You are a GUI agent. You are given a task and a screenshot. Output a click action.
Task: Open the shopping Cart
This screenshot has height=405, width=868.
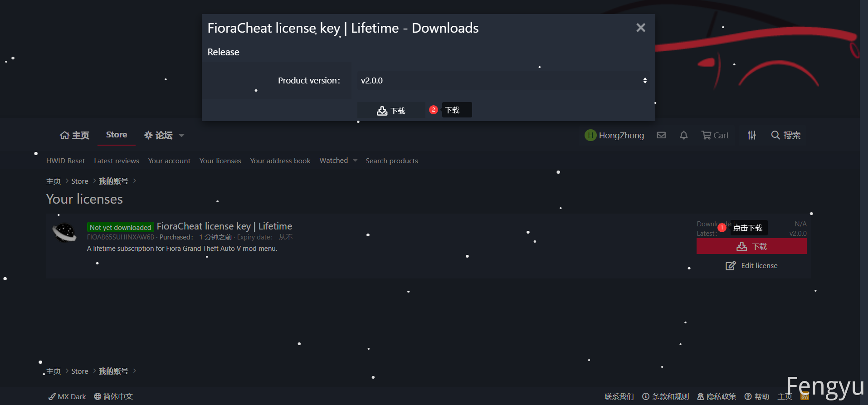pos(715,135)
